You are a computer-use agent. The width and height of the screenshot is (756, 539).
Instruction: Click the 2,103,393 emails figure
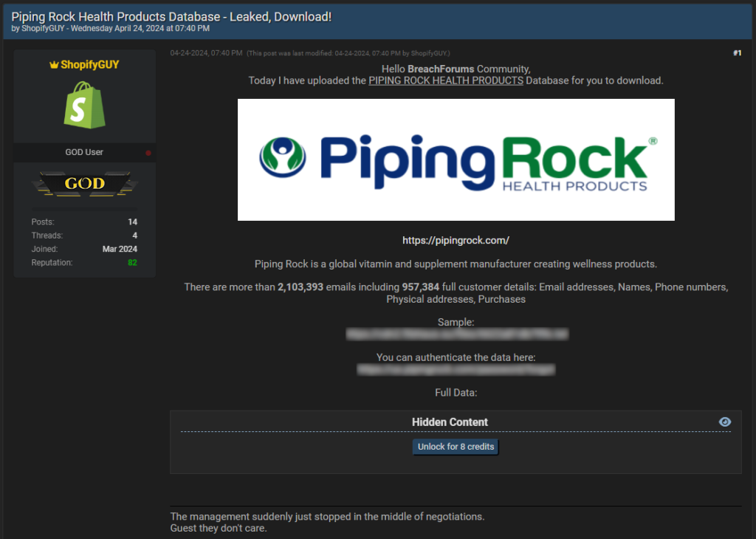click(x=300, y=287)
